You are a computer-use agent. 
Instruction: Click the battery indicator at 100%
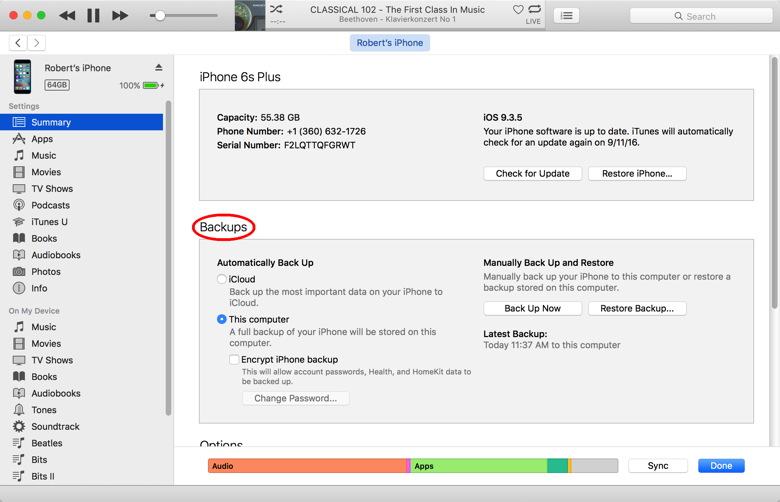[152, 86]
